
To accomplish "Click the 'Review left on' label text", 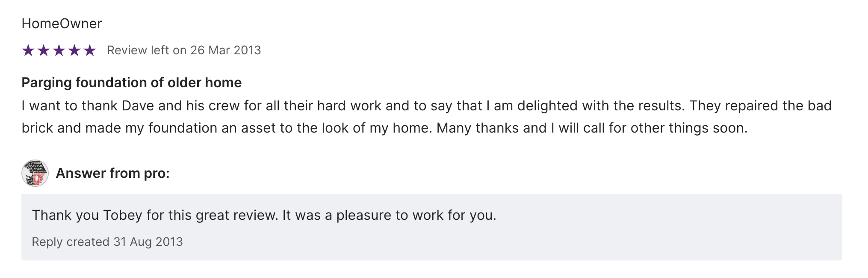I will (146, 50).
